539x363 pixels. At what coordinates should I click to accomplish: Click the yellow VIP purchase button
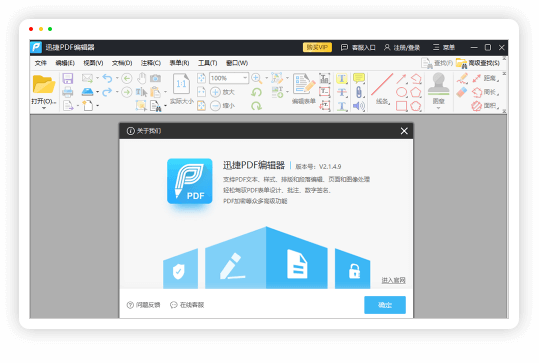[317, 47]
